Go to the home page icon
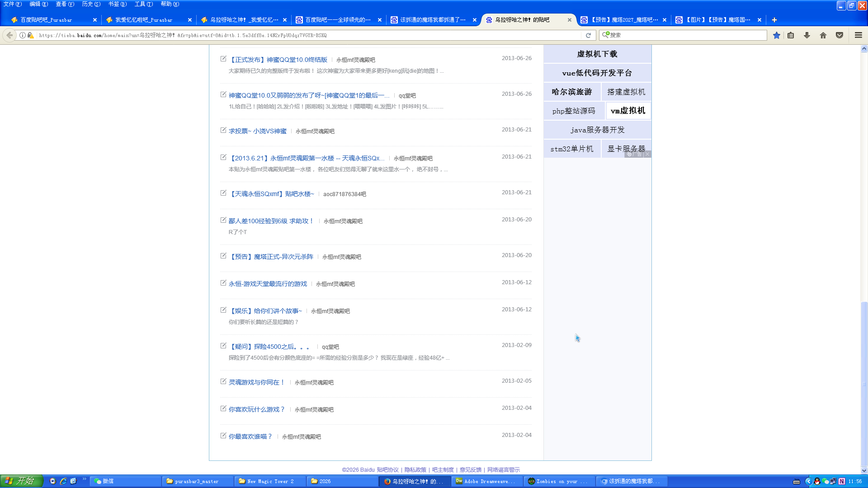Image resolution: width=868 pixels, height=488 pixels. click(823, 35)
